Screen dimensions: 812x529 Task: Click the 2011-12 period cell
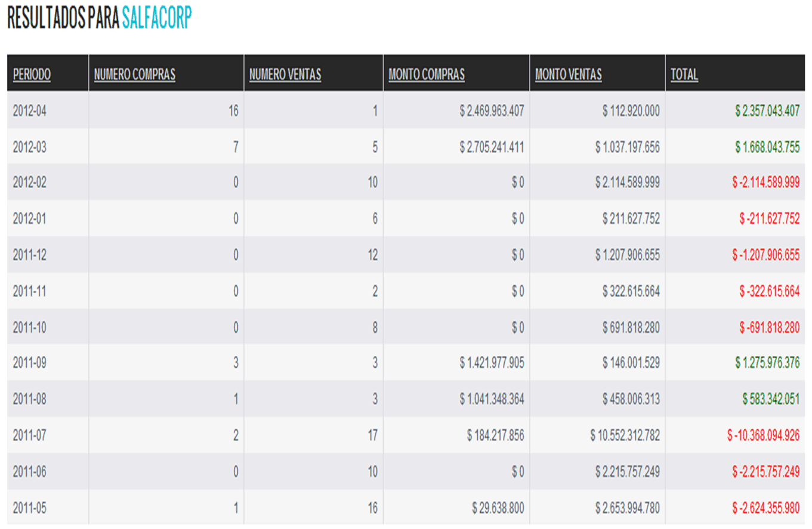coord(29,255)
